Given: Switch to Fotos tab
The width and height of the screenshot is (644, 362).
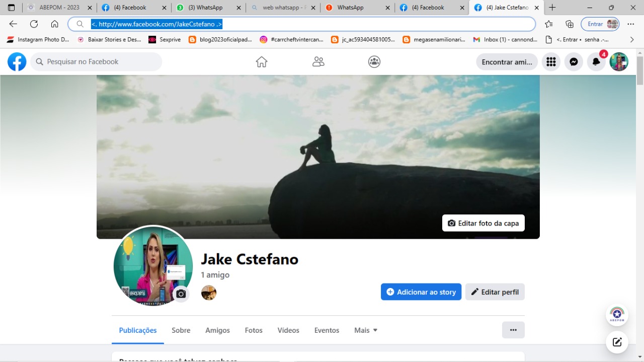Looking at the screenshot, I should [254, 330].
